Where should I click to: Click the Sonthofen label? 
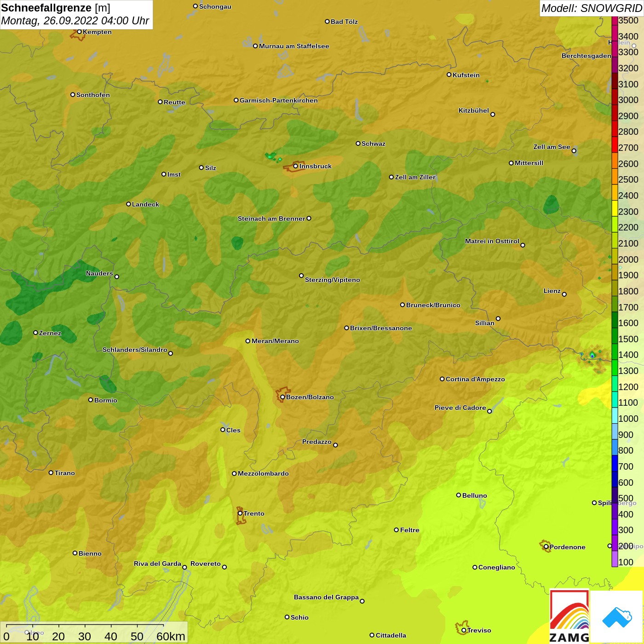[93, 95]
